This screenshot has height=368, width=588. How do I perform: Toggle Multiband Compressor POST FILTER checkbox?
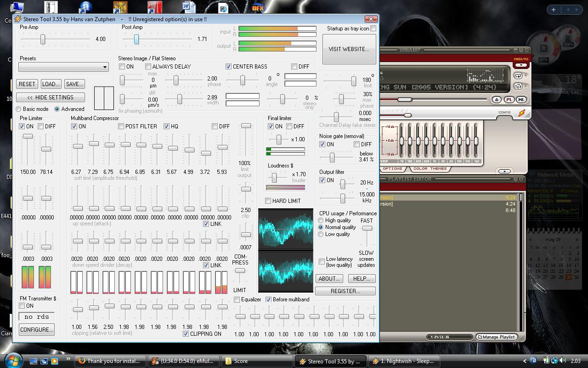click(x=121, y=126)
